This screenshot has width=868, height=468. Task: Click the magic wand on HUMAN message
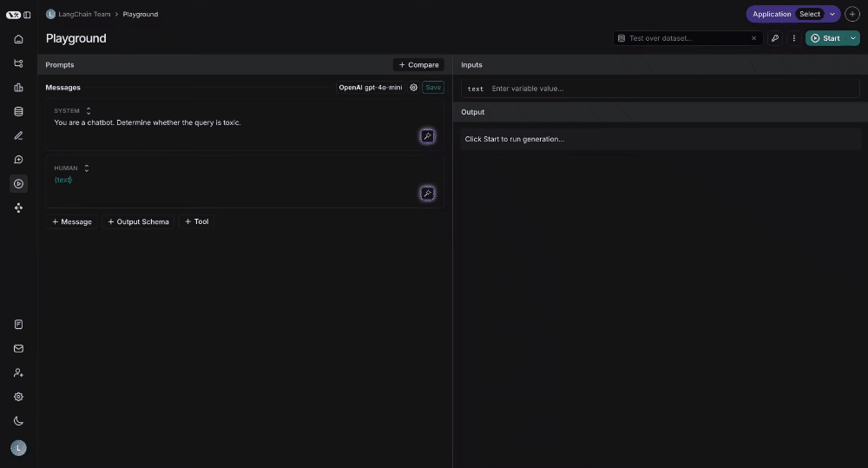point(427,194)
